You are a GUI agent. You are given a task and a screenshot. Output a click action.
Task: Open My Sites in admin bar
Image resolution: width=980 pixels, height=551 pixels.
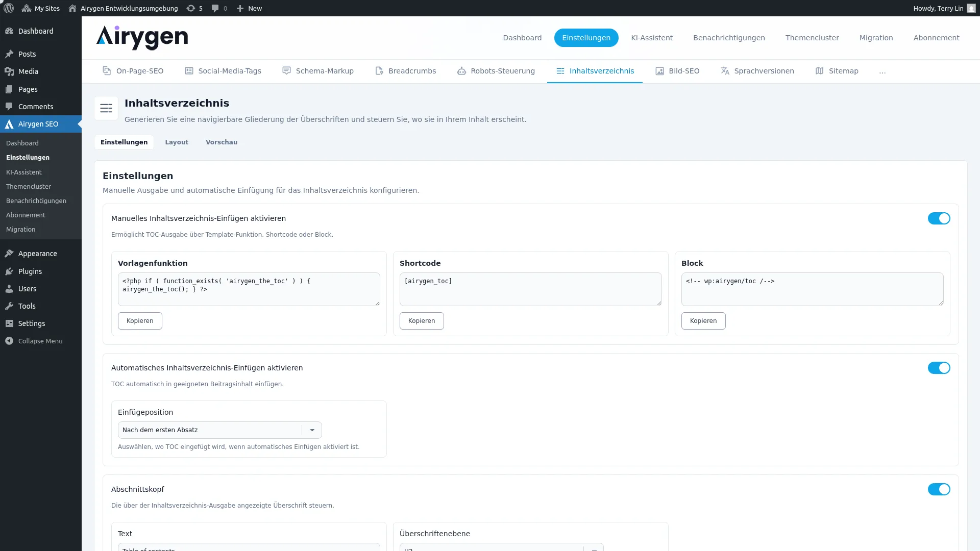click(x=41, y=8)
